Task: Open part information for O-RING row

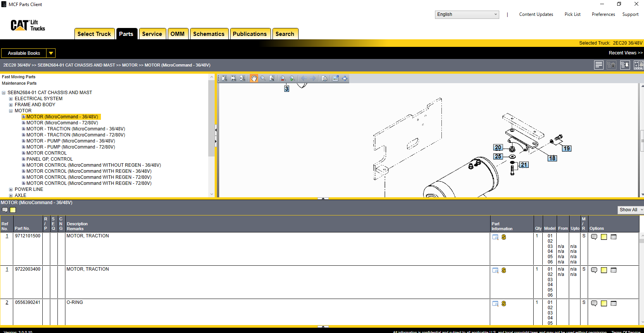Action: pos(495,304)
